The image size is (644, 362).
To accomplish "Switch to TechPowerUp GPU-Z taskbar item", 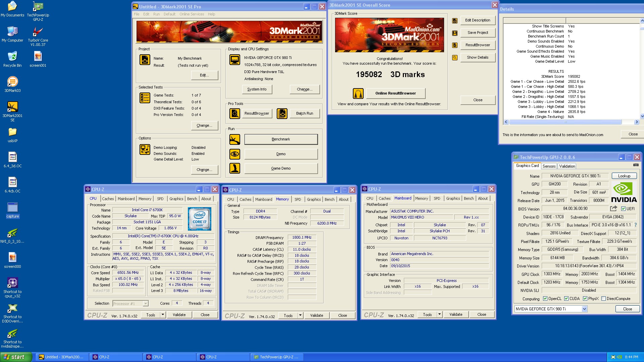I will click(277, 357).
